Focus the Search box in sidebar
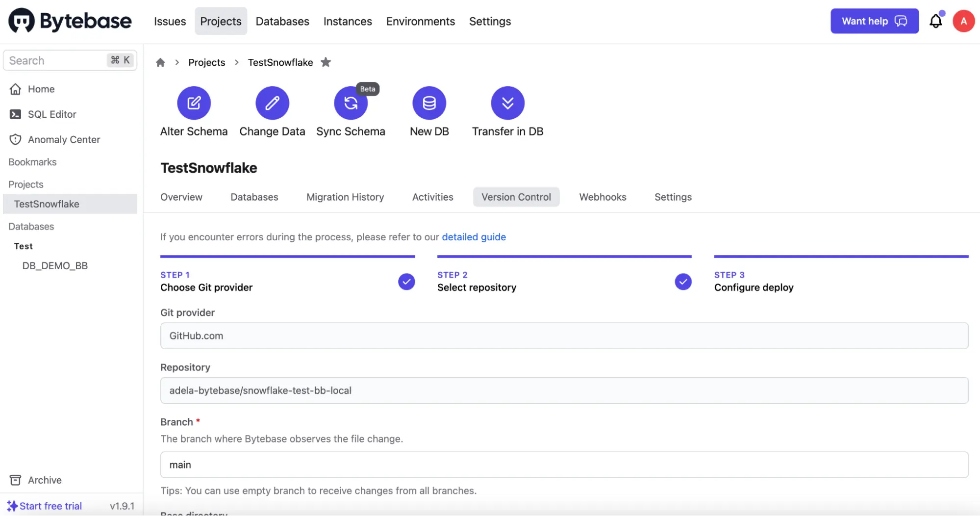This screenshot has height=516, width=980. pyautogui.click(x=70, y=60)
